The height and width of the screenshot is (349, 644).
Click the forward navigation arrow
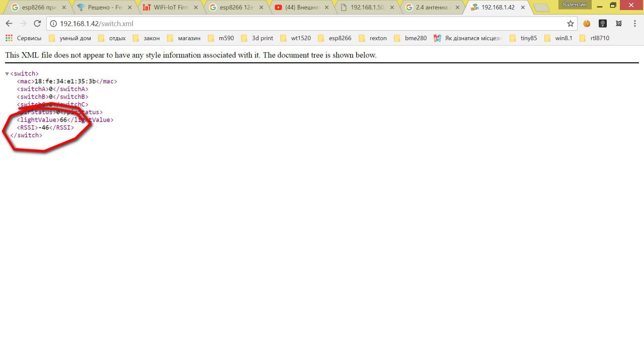(23, 24)
